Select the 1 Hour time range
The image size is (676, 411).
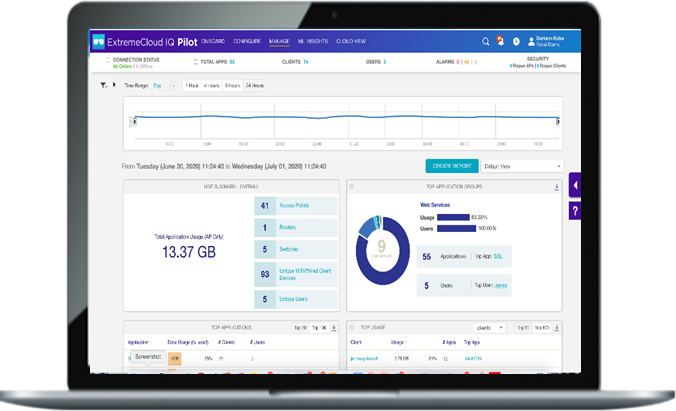(191, 86)
